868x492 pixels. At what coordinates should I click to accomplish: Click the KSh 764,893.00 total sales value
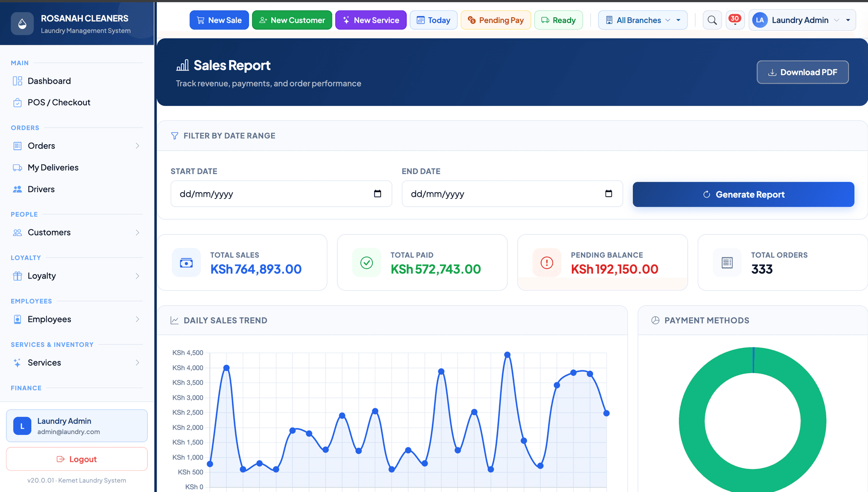pyautogui.click(x=256, y=270)
